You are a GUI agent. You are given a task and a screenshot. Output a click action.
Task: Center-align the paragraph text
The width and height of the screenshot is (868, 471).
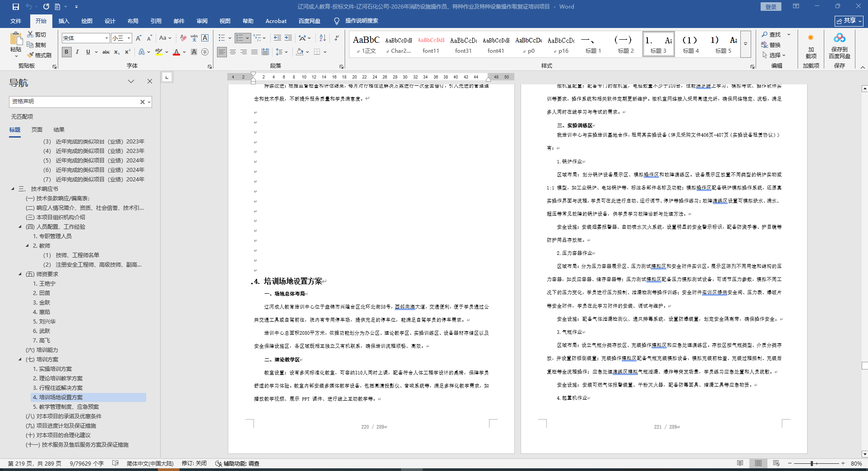click(233, 52)
